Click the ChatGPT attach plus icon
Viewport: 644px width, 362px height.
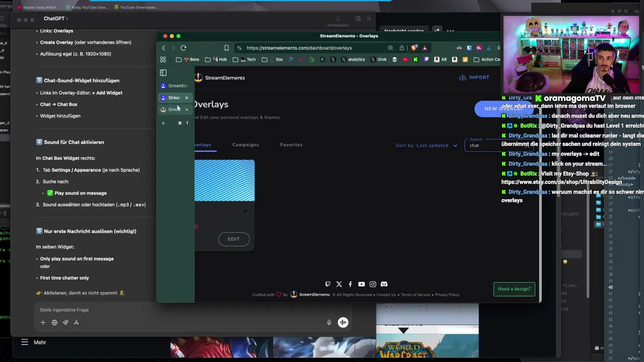[43, 322]
